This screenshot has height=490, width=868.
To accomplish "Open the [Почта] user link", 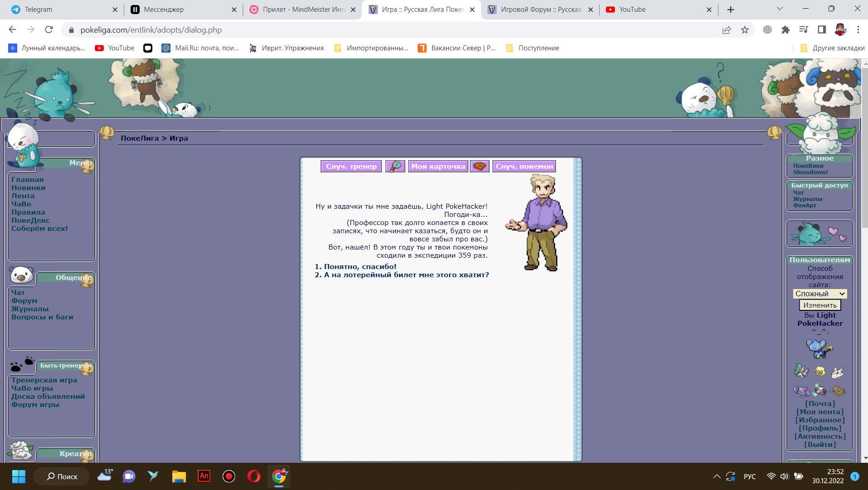I will pos(820,404).
